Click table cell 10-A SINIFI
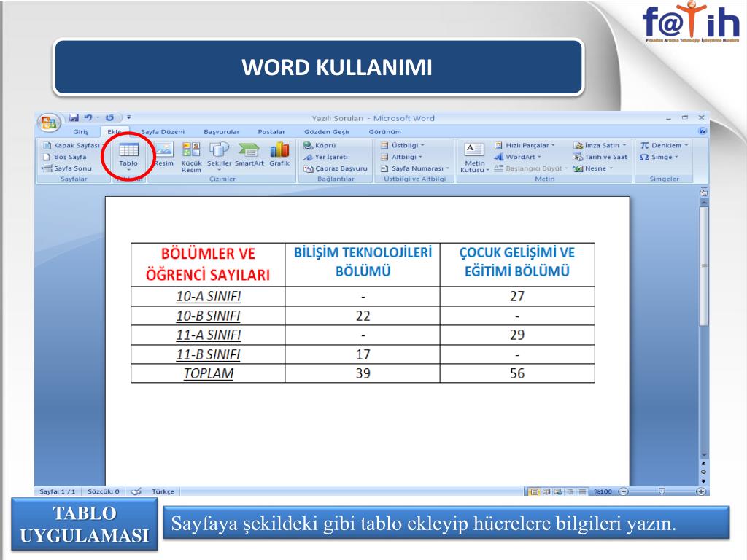This screenshot has height=560, width=747. pos(208,296)
